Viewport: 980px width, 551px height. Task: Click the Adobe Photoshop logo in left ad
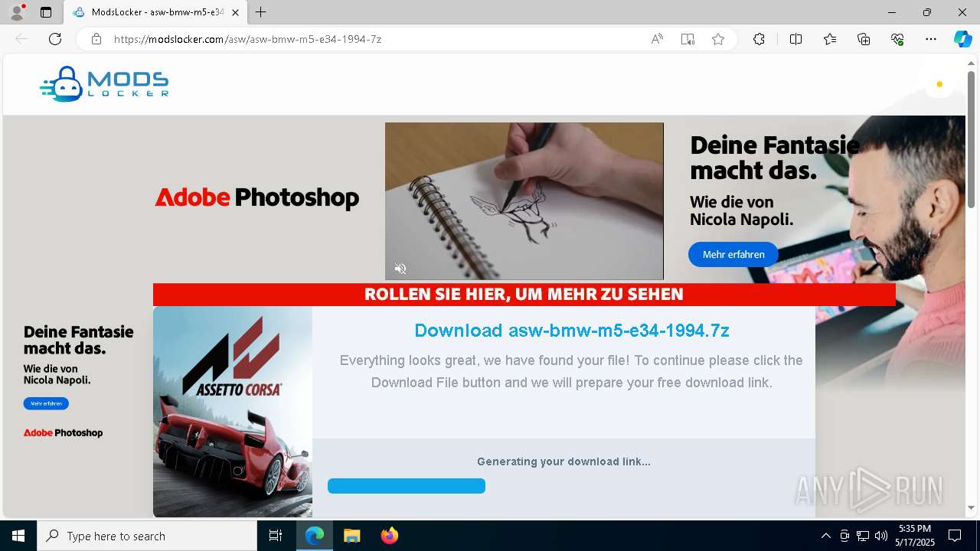coord(63,433)
